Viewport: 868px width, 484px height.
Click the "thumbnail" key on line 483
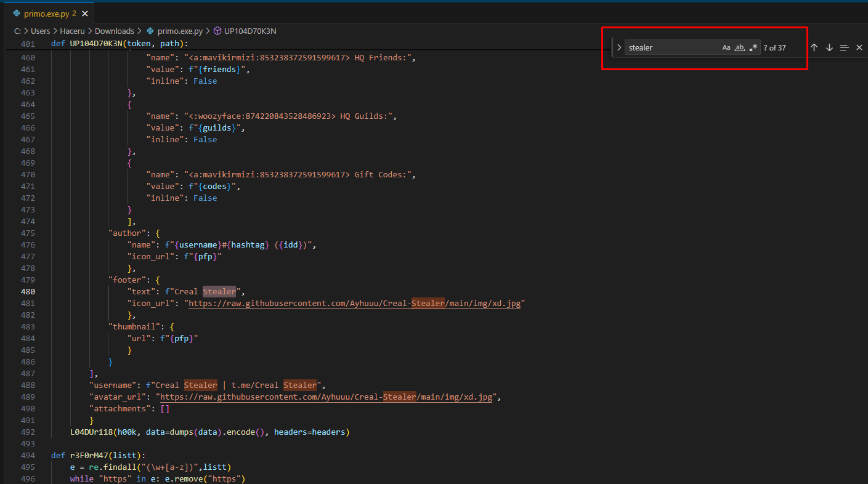pyautogui.click(x=134, y=327)
